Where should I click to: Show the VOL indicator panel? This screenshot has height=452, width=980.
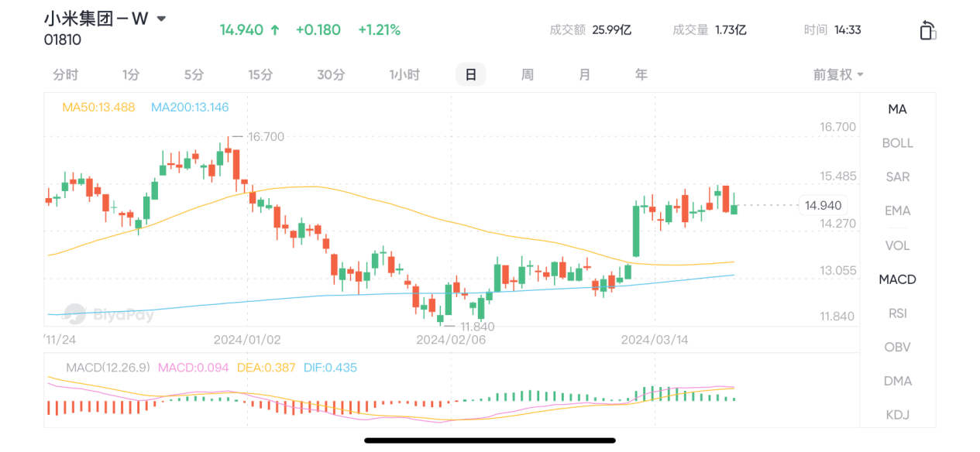(897, 245)
